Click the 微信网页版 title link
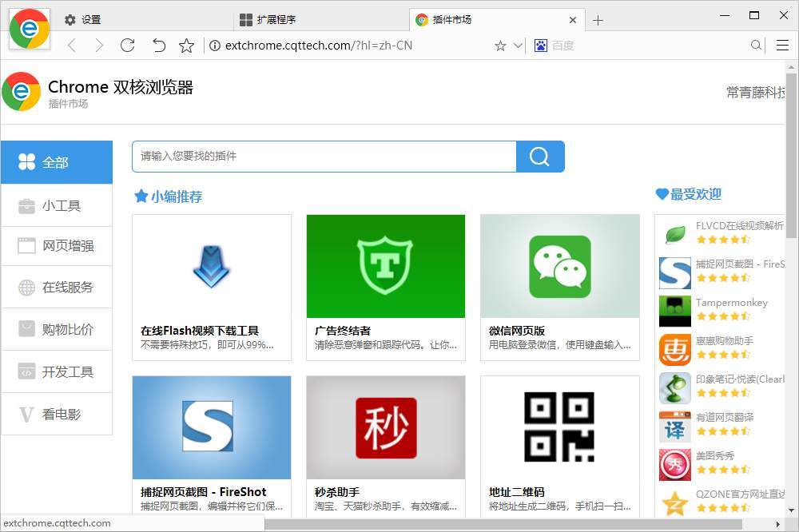 tap(517, 331)
